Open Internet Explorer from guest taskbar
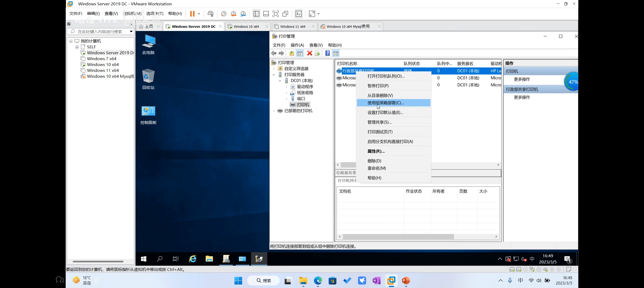The image size is (644, 288). (193, 259)
